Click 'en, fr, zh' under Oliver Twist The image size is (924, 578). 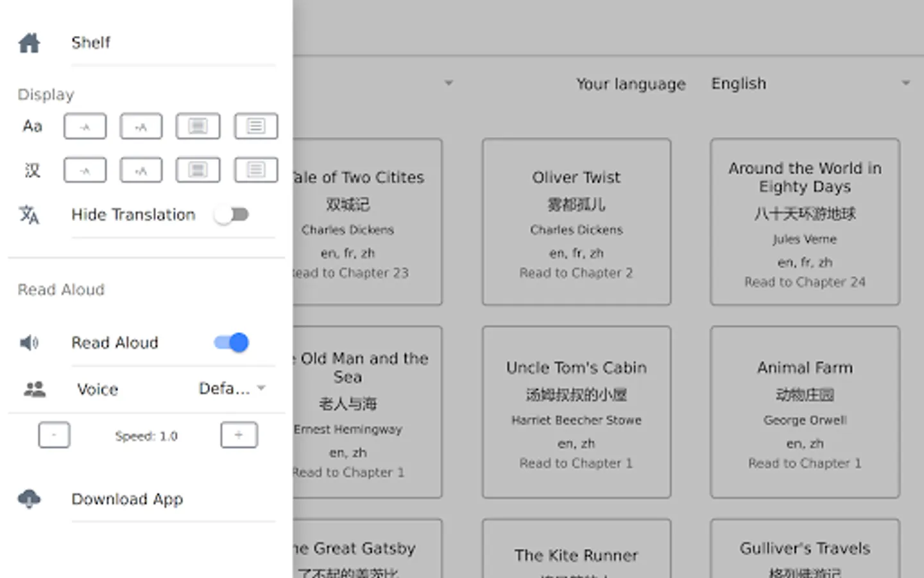coord(576,253)
